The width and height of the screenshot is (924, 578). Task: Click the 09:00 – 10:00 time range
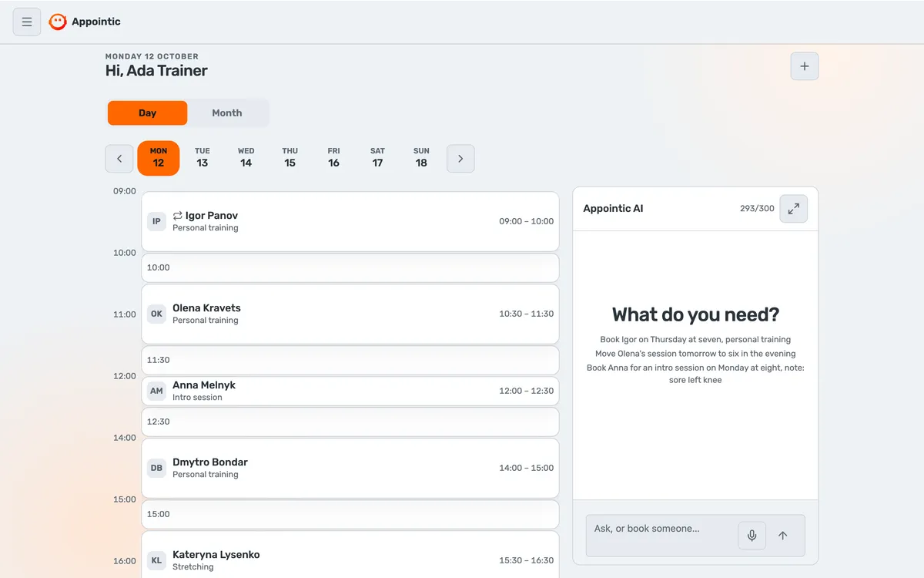tap(527, 221)
